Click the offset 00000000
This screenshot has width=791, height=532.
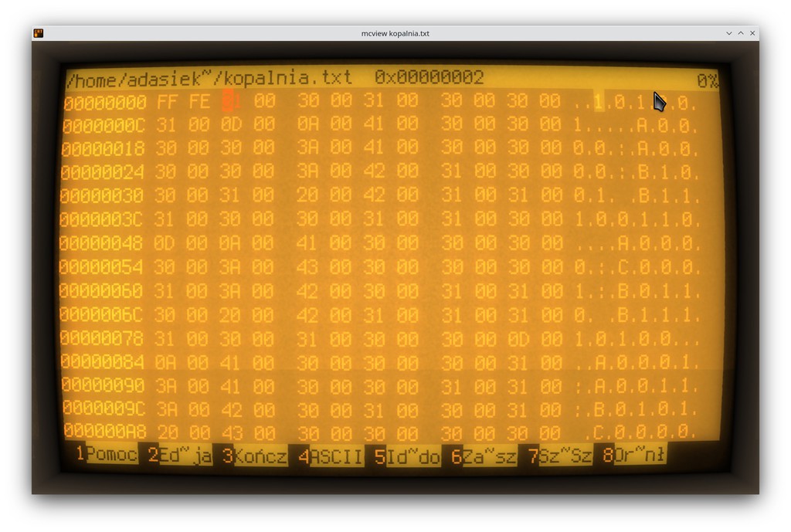pos(105,103)
